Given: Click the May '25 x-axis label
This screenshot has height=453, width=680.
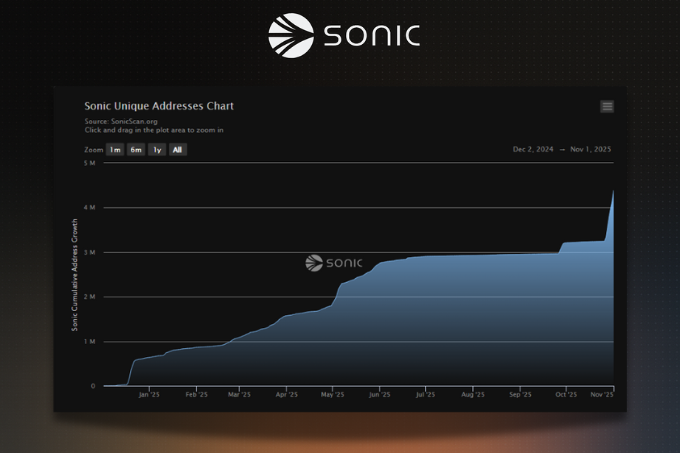Looking at the screenshot, I should pos(333,394).
